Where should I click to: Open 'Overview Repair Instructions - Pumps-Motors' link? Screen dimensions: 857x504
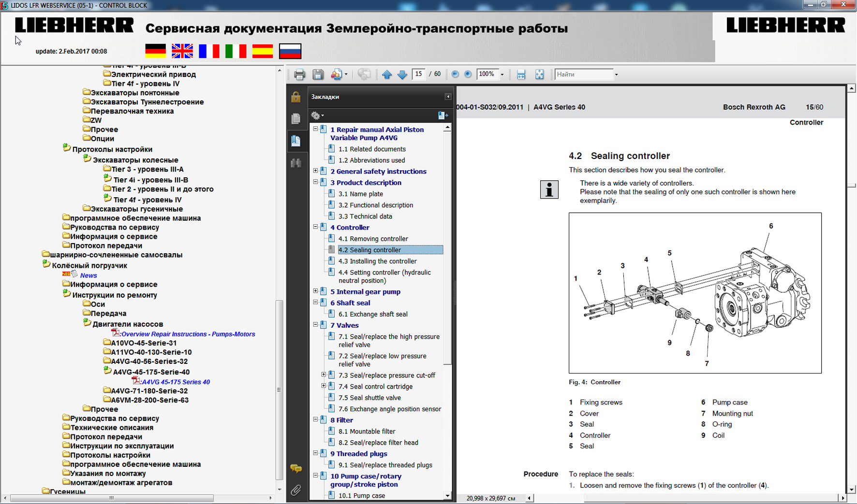tap(188, 334)
